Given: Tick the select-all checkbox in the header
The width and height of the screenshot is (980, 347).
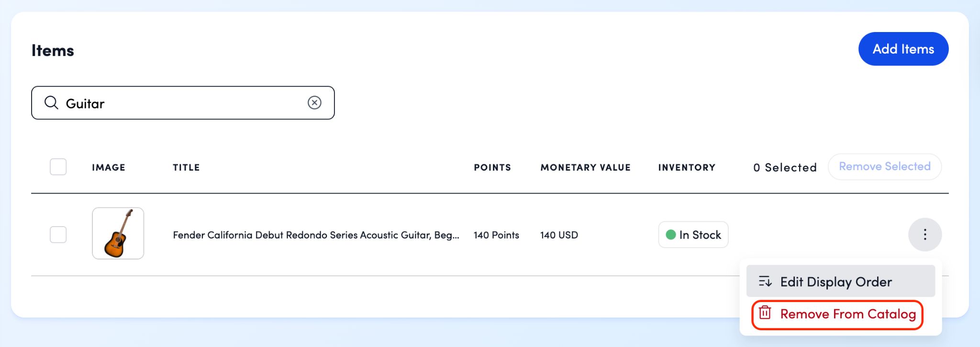Looking at the screenshot, I should (x=58, y=167).
